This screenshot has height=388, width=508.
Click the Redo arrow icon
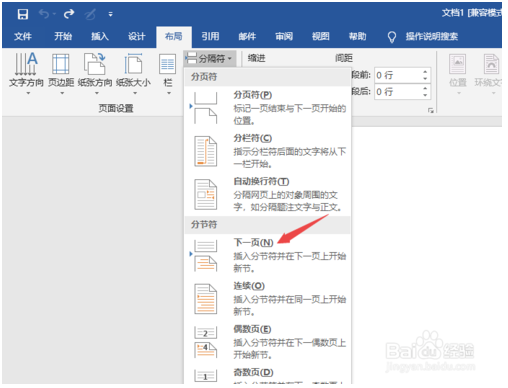pos(69,14)
